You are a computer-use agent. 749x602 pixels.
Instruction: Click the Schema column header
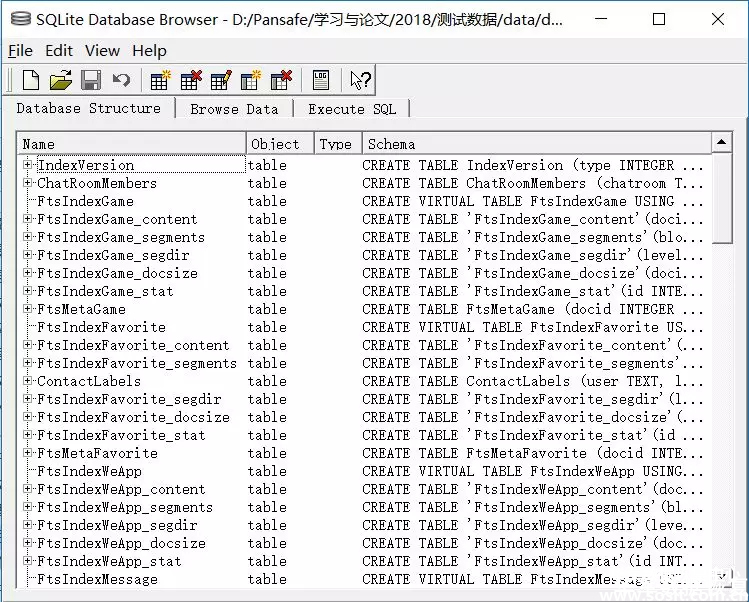(x=537, y=144)
